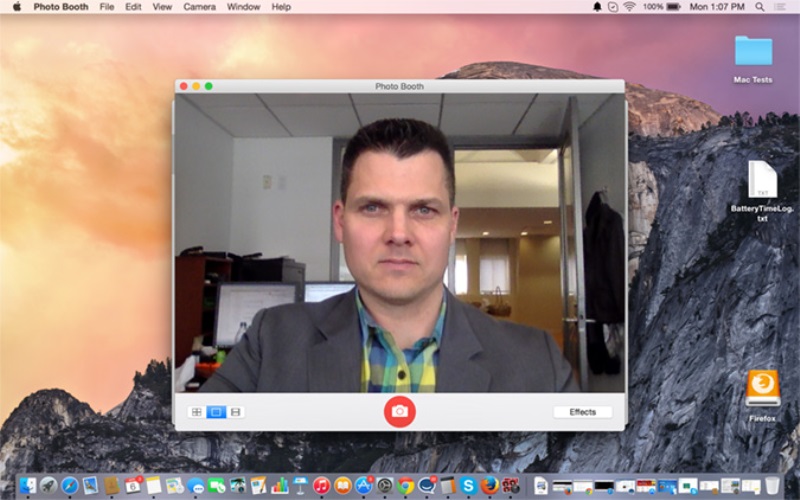Screen dimensions: 800x500
Task: Switch to four quick pictures mode
Action: 197,412
